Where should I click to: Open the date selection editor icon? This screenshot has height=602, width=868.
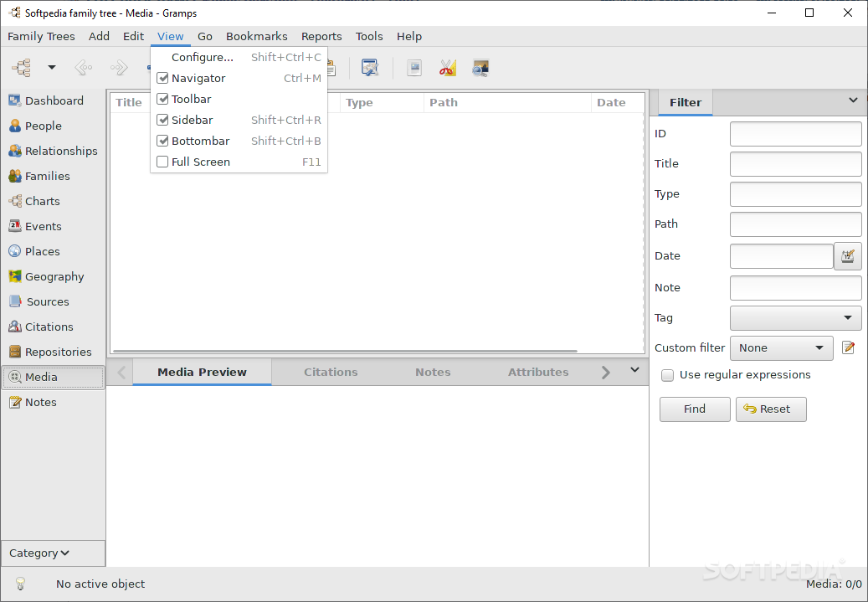click(x=848, y=256)
